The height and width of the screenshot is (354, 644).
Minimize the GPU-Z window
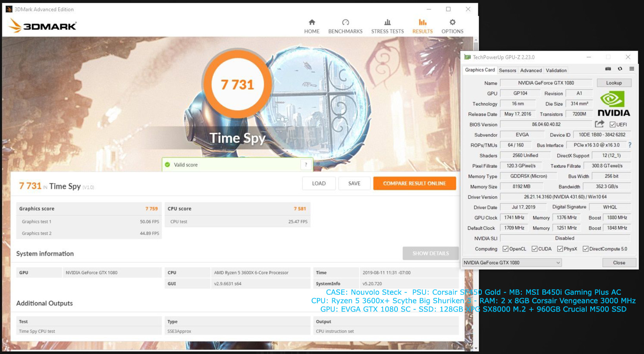pos(589,57)
